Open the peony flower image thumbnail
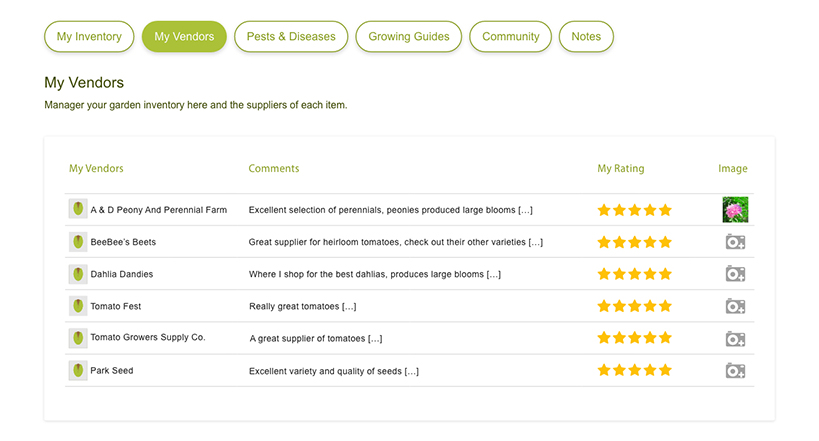 tap(735, 210)
